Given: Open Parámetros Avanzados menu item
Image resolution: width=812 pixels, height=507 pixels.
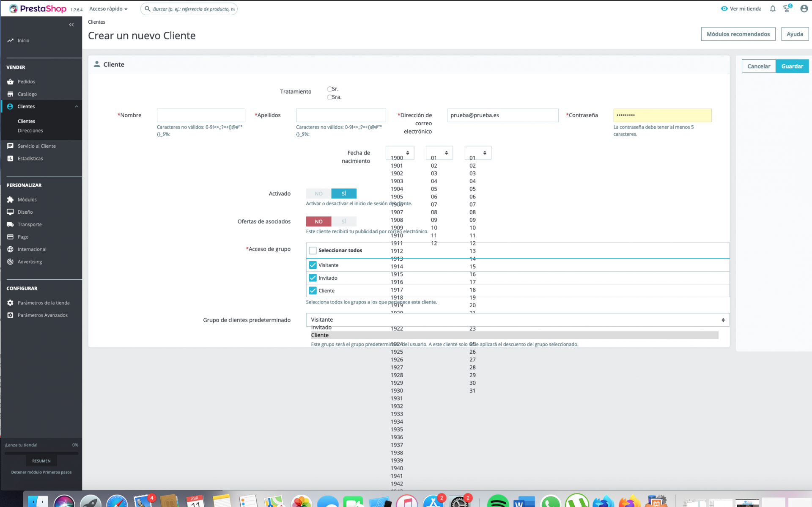Looking at the screenshot, I should click(x=42, y=315).
